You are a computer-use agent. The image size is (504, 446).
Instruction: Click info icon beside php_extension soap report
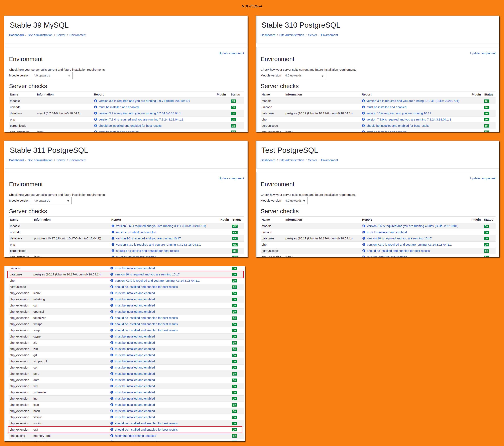112,330
